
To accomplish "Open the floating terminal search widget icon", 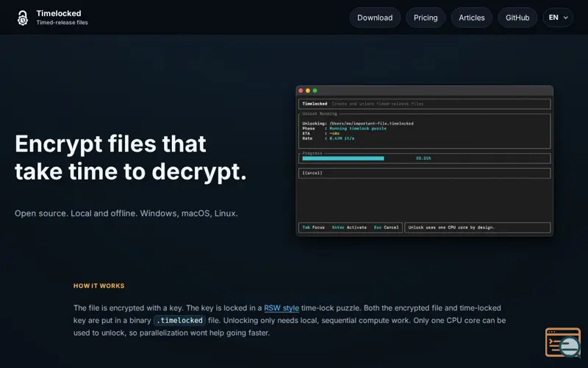I will [x=563, y=342].
